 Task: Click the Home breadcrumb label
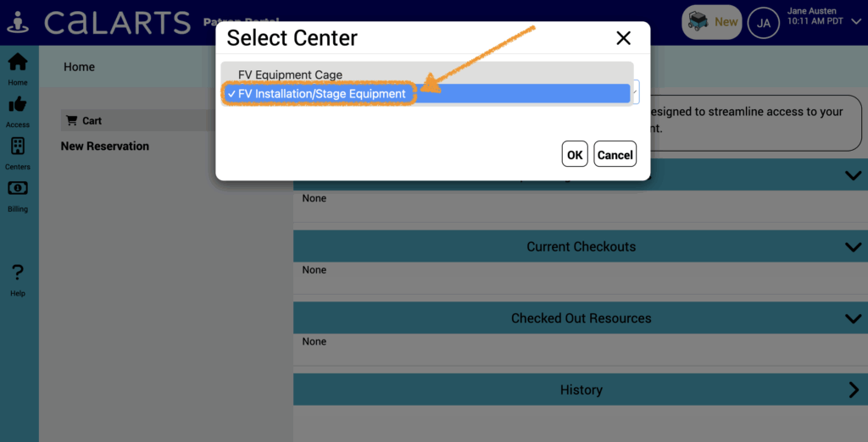pos(79,67)
